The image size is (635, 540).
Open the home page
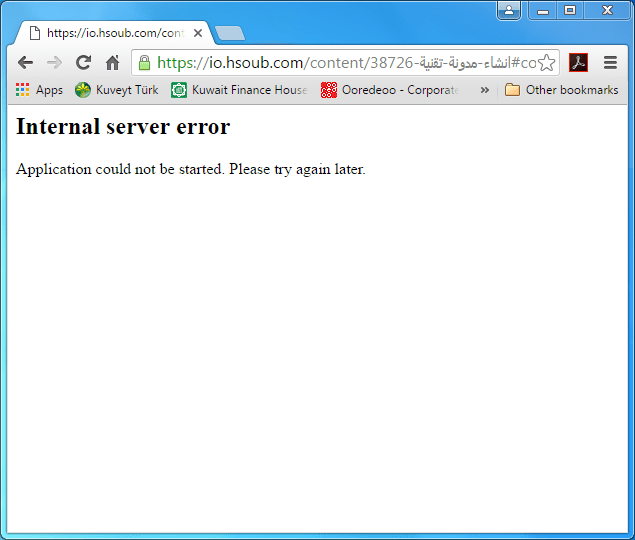[113, 63]
